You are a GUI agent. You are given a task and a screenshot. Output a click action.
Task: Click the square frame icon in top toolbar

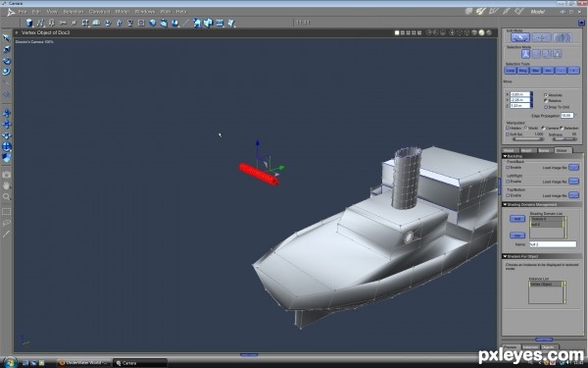[141, 23]
